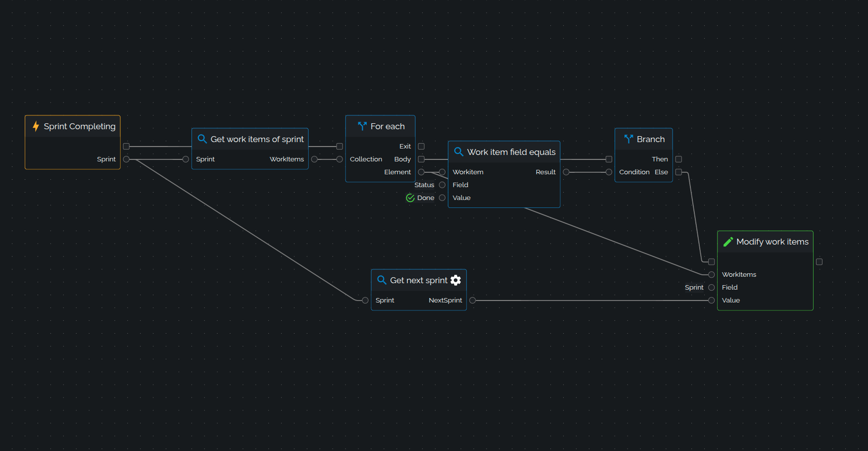Click the Status value on the Field input

click(424, 185)
